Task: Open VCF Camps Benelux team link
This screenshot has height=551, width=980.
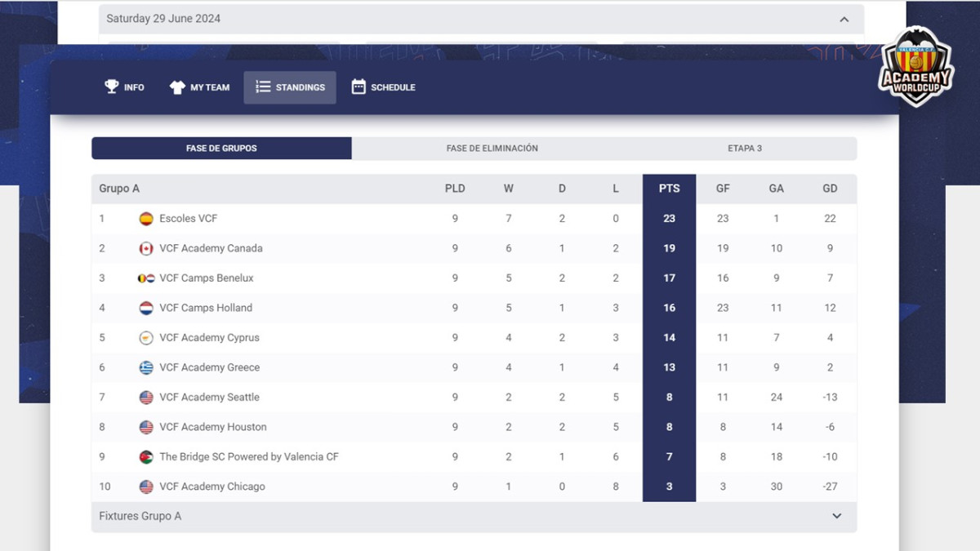Action: click(207, 278)
